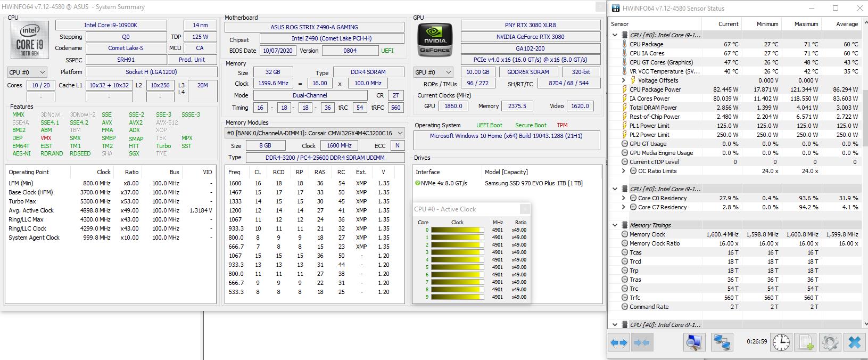Viewport: 868px width, 360px height.
Task: Click the Current cTDP Level icon
Action: tap(625, 162)
